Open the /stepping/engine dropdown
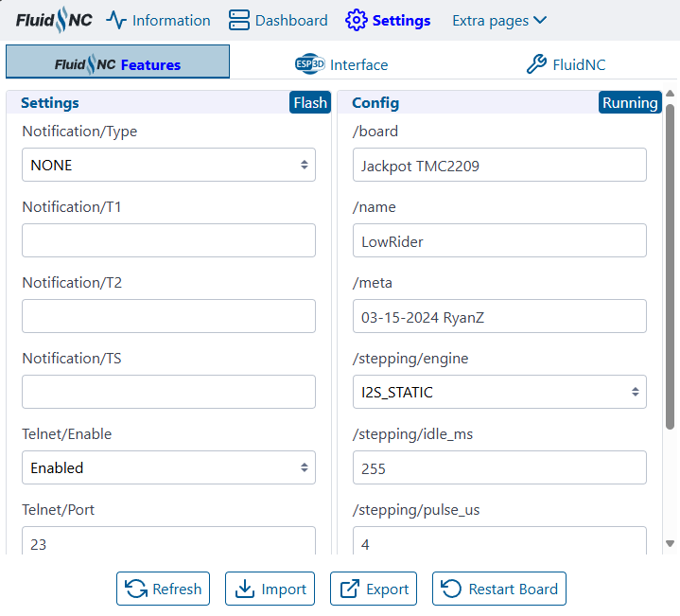Image resolution: width=680 pixels, height=616 pixels. (x=499, y=392)
